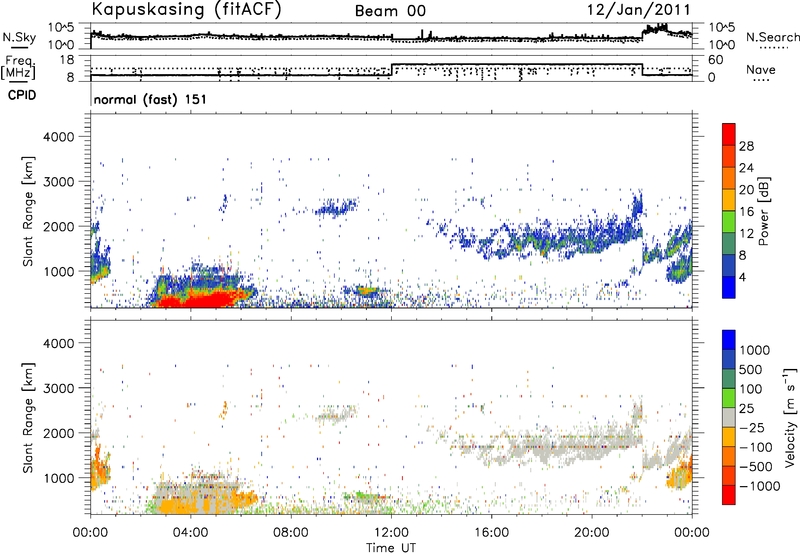Select the "3000" tick in the velocity panel
800x554 pixels.
(x=58, y=388)
